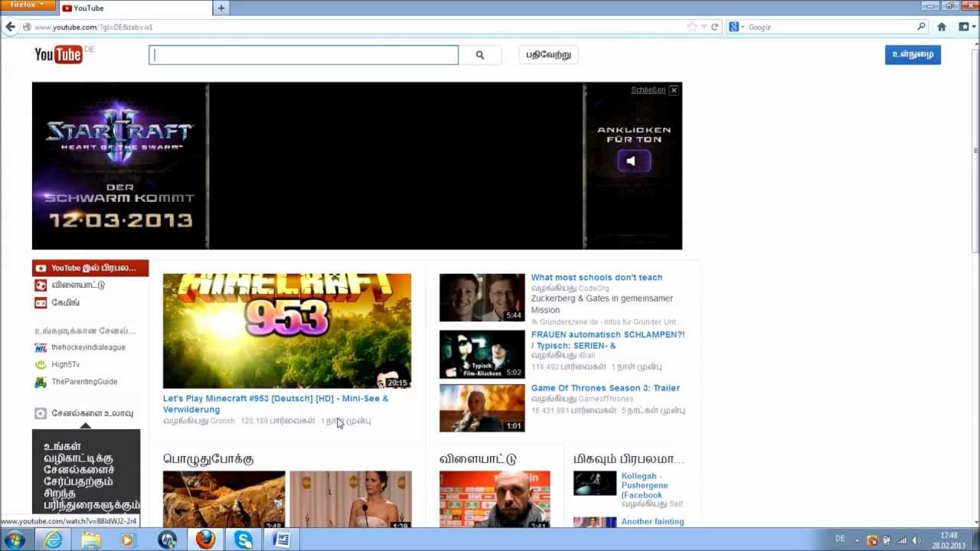Image resolution: width=980 pixels, height=551 pixels.
Task: Click the Typisch Film-Klischees thumbnail
Action: 482,354
